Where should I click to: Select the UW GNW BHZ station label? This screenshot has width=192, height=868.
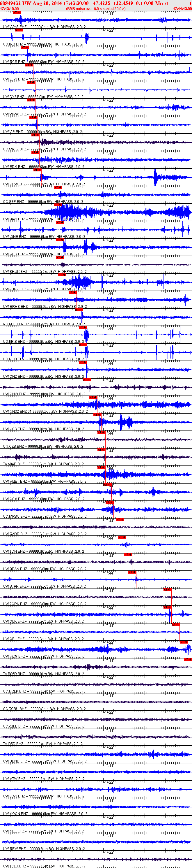click(x=15, y=395)
